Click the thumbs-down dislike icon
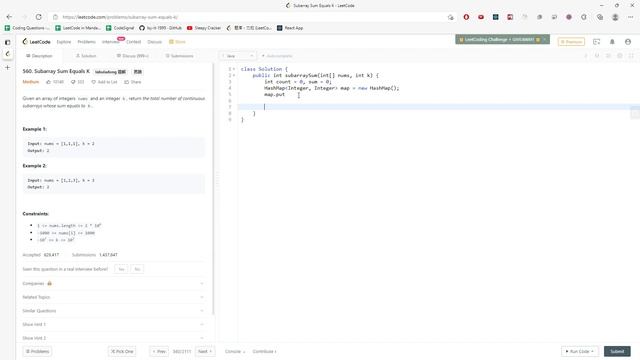The height and width of the screenshot is (360, 640). [73, 82]
